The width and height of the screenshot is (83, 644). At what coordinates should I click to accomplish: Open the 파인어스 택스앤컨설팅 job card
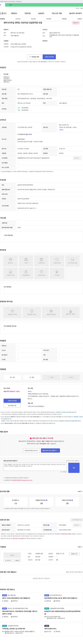pyautogui.click(x=20, y=613)
